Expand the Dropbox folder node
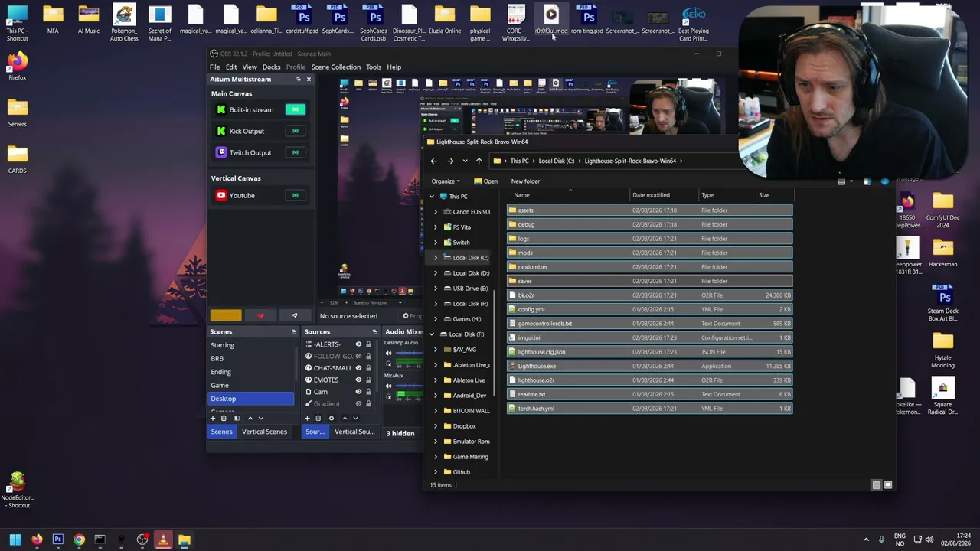This screenshot has width=980, height=551. click(x=436, y=425)
